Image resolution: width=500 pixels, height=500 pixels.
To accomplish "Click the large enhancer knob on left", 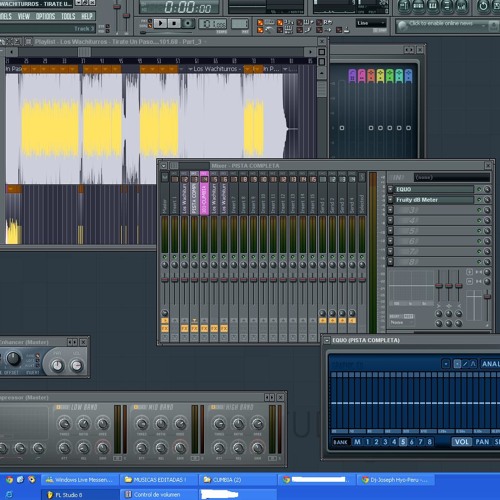I will pyautogui.click(x=13, y=359).
